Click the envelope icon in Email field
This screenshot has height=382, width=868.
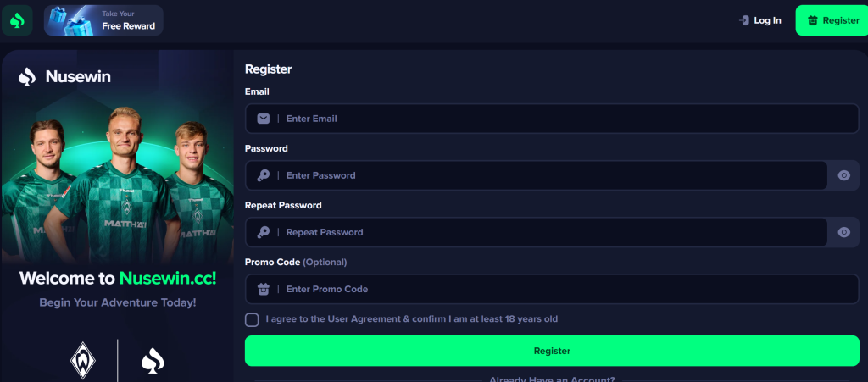264,119
